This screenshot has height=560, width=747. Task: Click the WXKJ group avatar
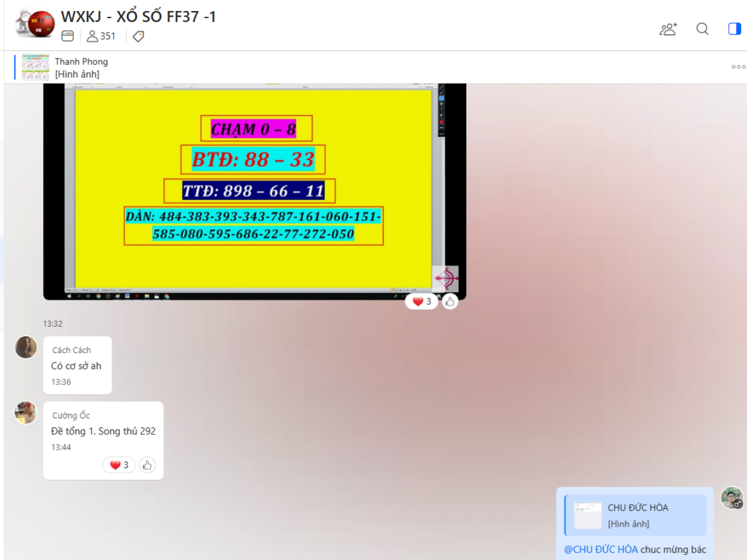[x=35, y=25]
